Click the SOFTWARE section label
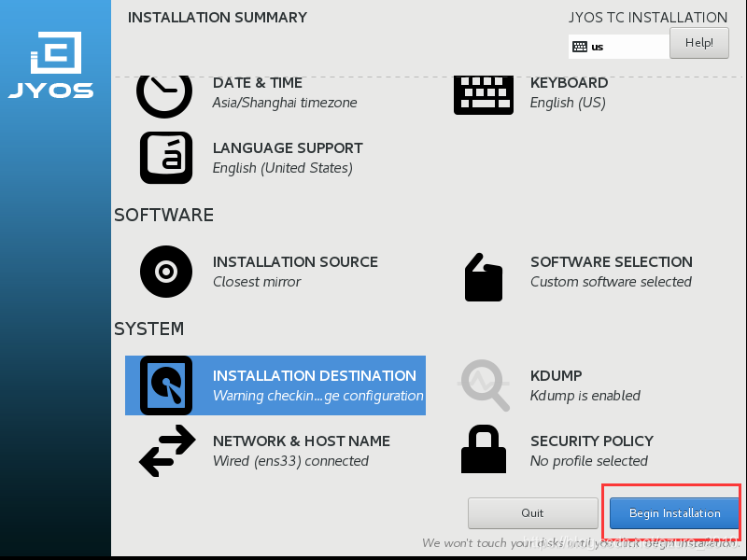This screenshot has width=747, height=560. [164, 216]
